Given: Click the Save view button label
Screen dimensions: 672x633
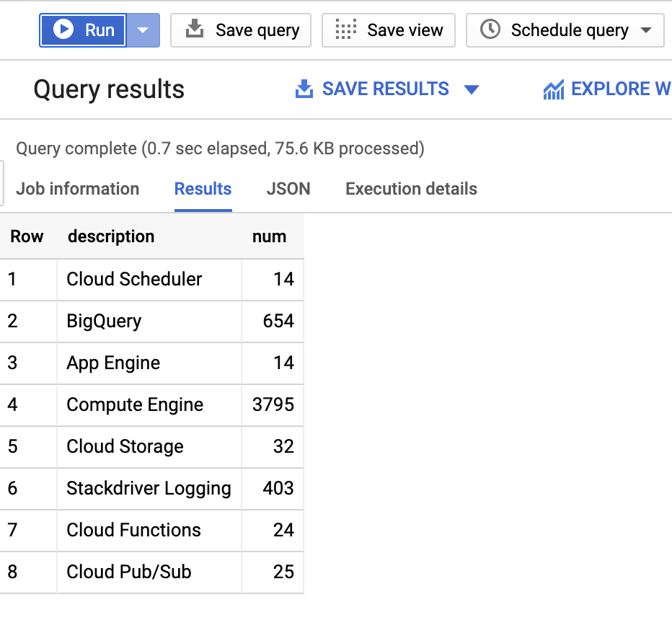Looking at the screenshot, I should click(405, 30).
